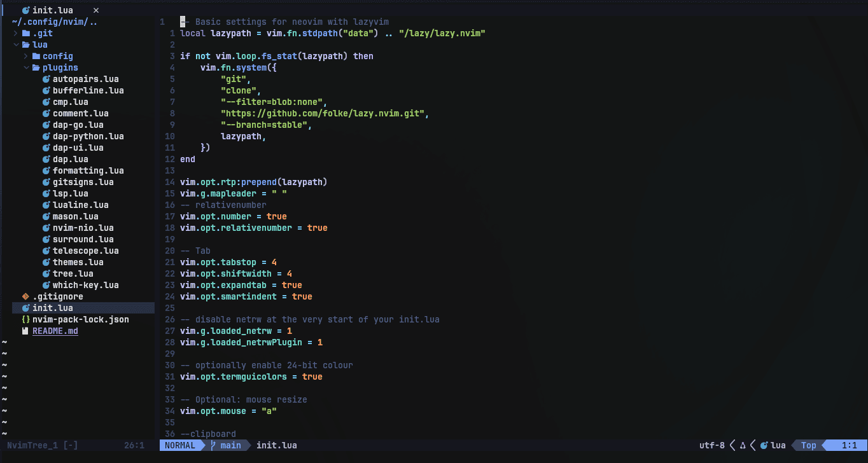Open telescope.lua from the file tree

[x=86, y=251]
